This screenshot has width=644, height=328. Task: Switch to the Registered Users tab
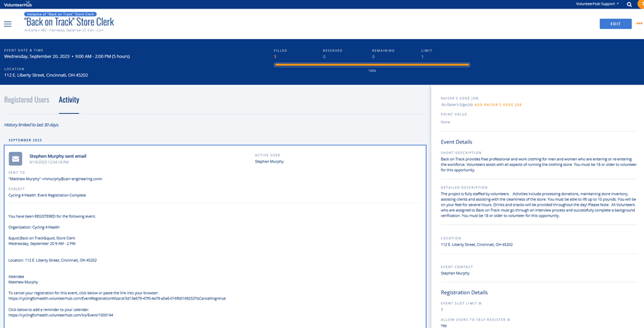(26, 100)
